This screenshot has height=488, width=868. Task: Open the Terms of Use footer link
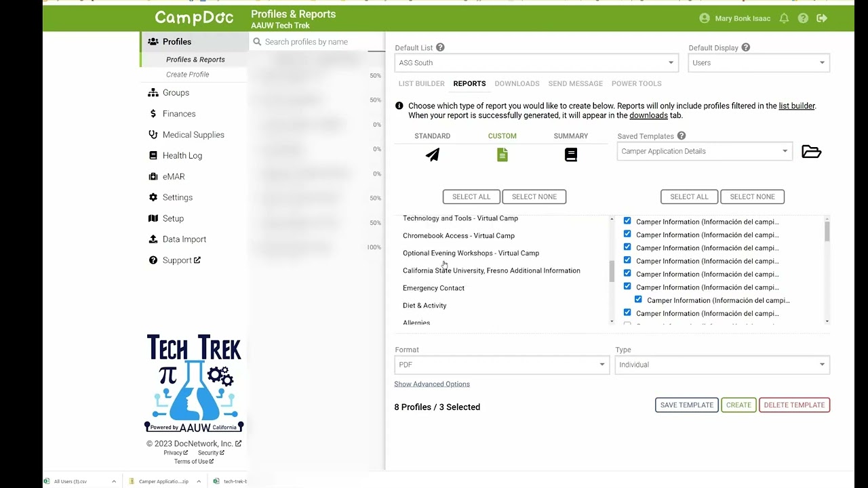point(194,462)
